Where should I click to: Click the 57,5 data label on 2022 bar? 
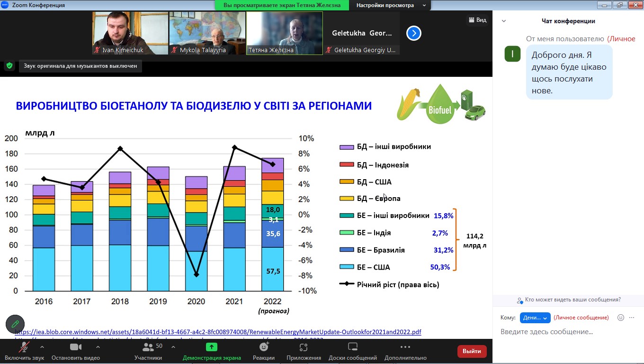pos(273,271)
